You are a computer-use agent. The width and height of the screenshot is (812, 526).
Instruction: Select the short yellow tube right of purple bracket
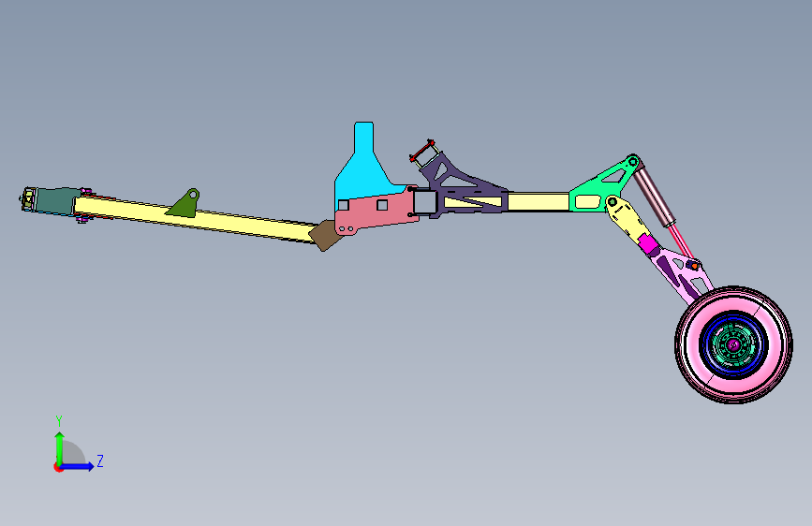(539, 201)
